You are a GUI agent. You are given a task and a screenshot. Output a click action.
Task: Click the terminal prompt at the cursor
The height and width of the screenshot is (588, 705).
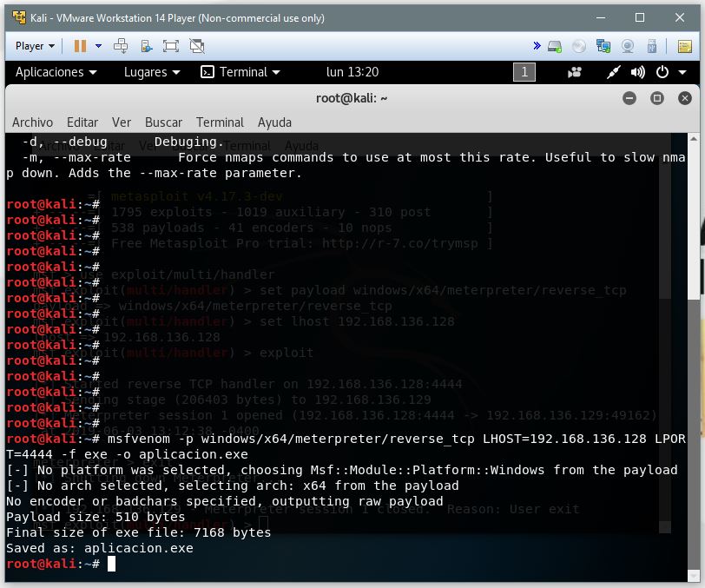click(111, 564)
